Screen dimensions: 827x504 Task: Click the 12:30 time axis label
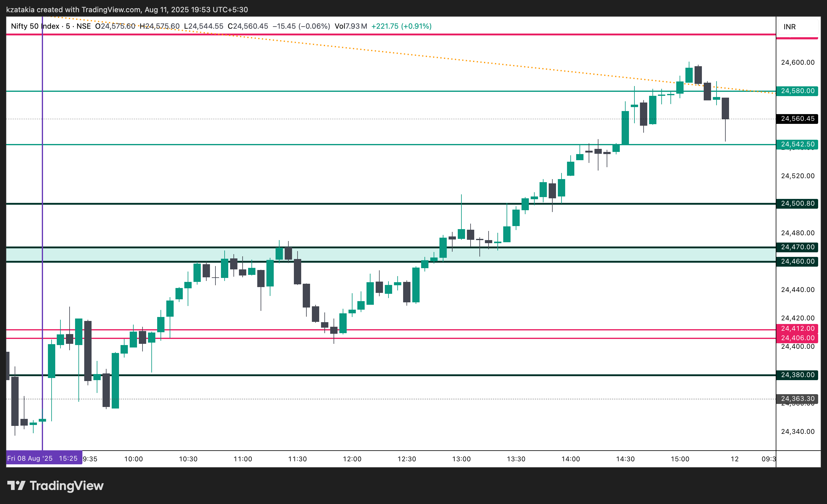[407, 459]
